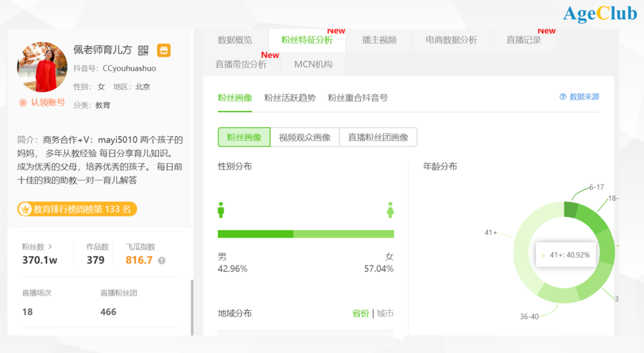Image resolution: width=644 pixels, height=353 pixels.
Task: Click the 教育排行榜周榜第 133 名 badge
Action: pyautogui.click(x=77, y=209)
